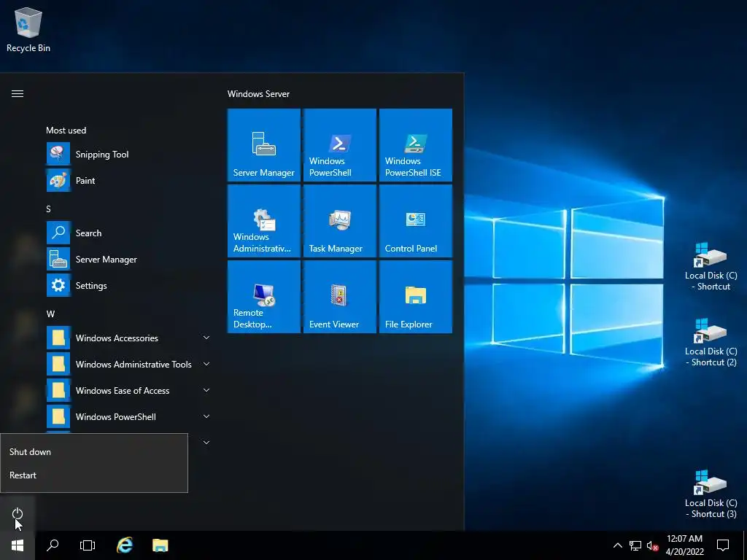
Task: Open the Control Panel tile
Action: (x=415, y=221)
